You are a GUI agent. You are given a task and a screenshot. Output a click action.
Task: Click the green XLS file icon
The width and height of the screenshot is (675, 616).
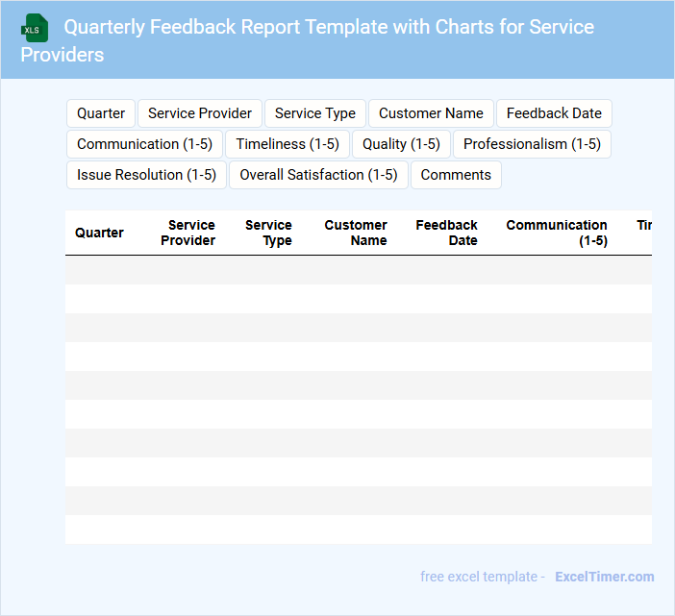tap(35, 28)
